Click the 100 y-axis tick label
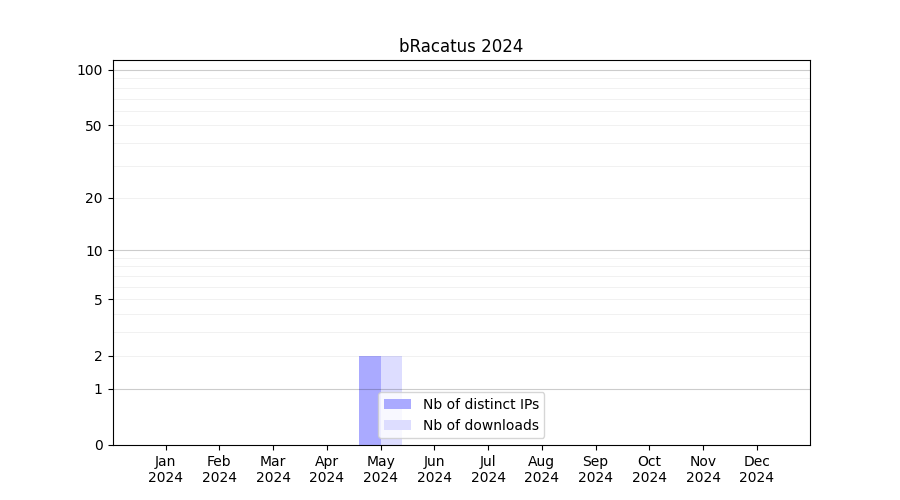 coord(90,70)
